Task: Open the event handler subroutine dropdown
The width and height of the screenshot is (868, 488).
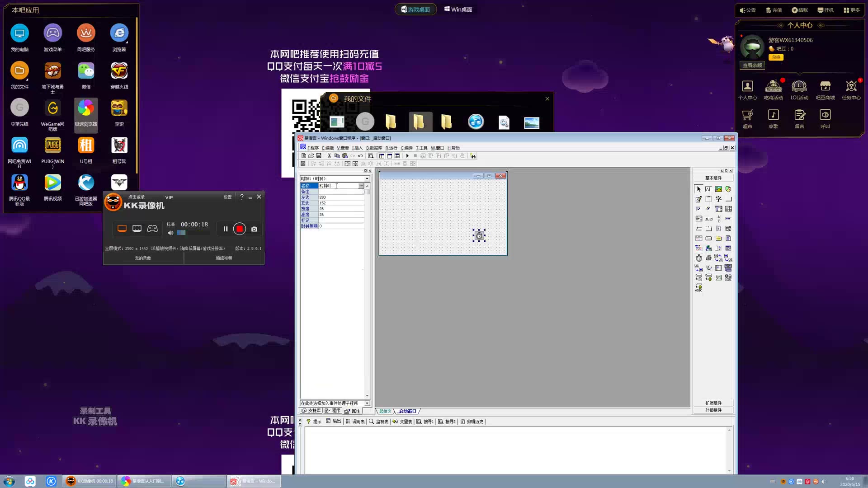Action: [367, 403]
